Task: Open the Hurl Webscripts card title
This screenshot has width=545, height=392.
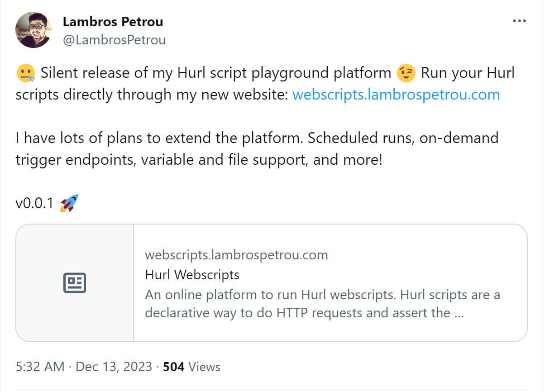Action: [192, 275]
